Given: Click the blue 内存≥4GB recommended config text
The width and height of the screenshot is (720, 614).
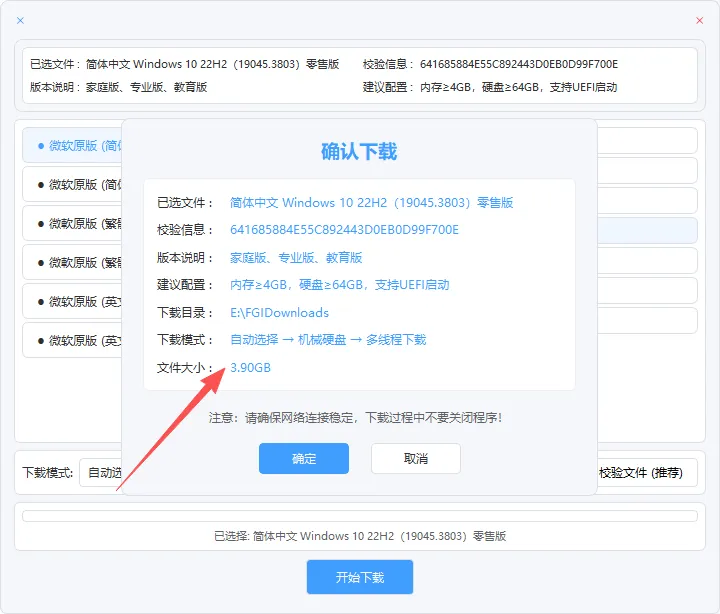Looking at the screenshot, I should tap(339, 285).
